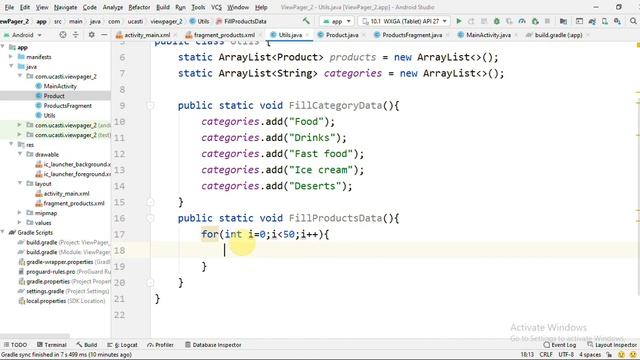Viewport: 640px width, 360px height.
Task: Toggle the read-only lock in status bar
Action: [609, 355]
